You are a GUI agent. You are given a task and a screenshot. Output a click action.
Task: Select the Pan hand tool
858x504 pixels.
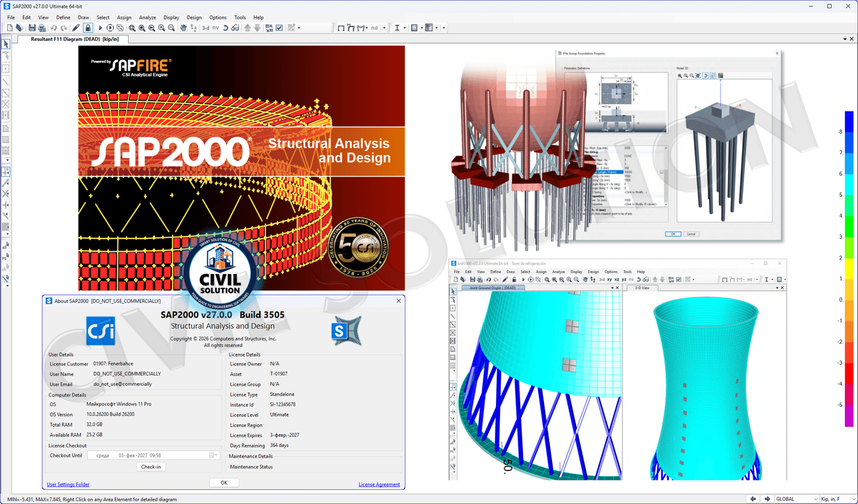tap(183, 28)
